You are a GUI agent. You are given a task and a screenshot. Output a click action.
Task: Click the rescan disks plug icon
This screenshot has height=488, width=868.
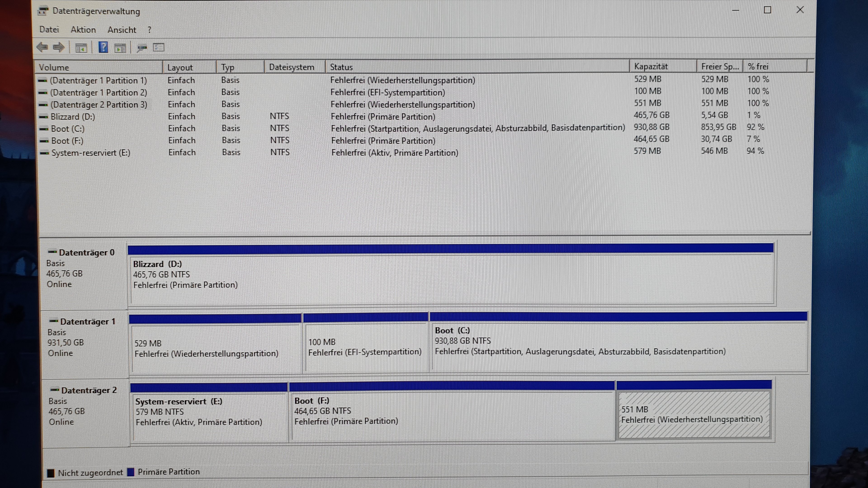tap(142, 48)
